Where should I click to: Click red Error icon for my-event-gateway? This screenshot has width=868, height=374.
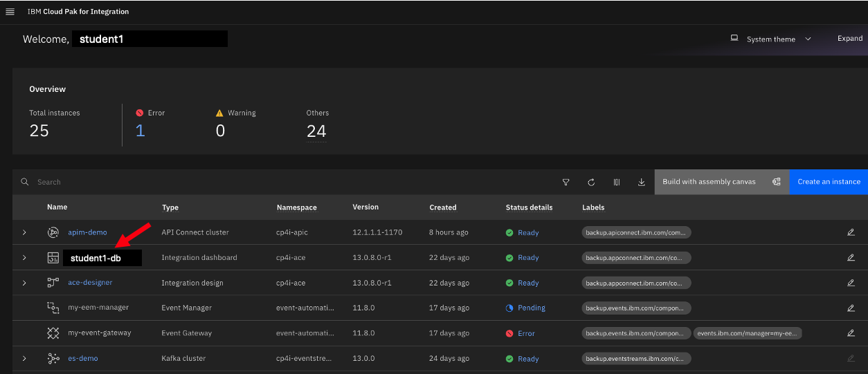pos(509,333)
